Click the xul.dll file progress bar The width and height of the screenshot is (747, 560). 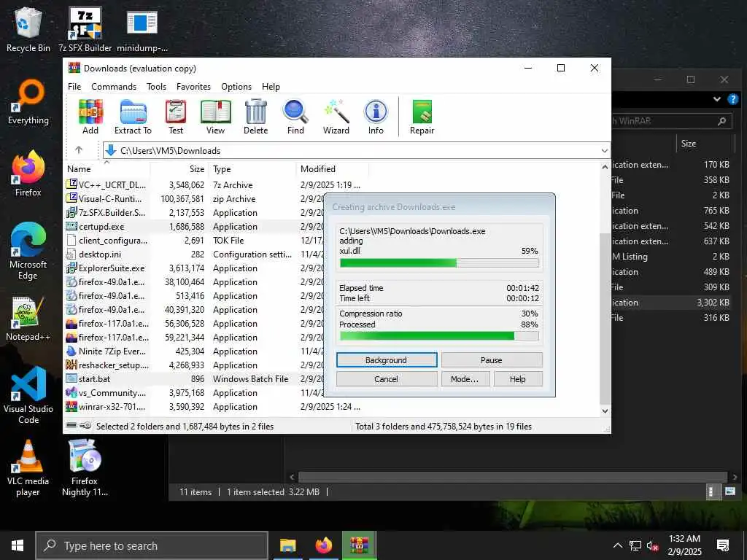click(439, 262)
